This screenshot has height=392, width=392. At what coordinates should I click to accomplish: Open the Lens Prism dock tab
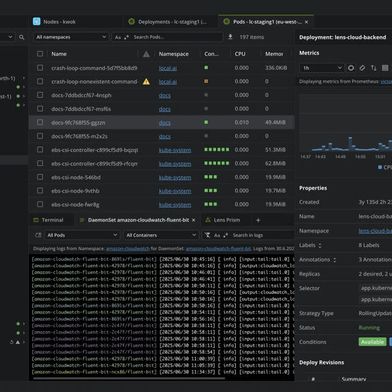[223, 220]
